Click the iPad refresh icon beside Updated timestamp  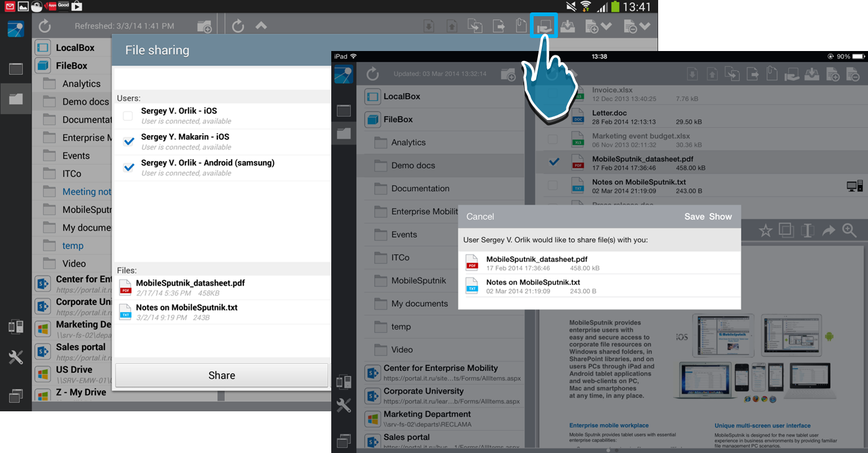[x=372, y=75]
